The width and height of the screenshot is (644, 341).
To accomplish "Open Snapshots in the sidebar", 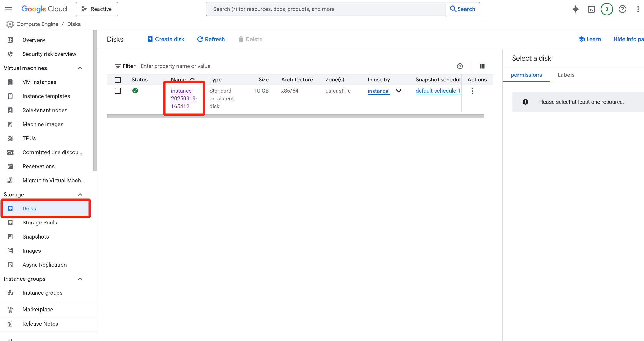I will point(36,237).
